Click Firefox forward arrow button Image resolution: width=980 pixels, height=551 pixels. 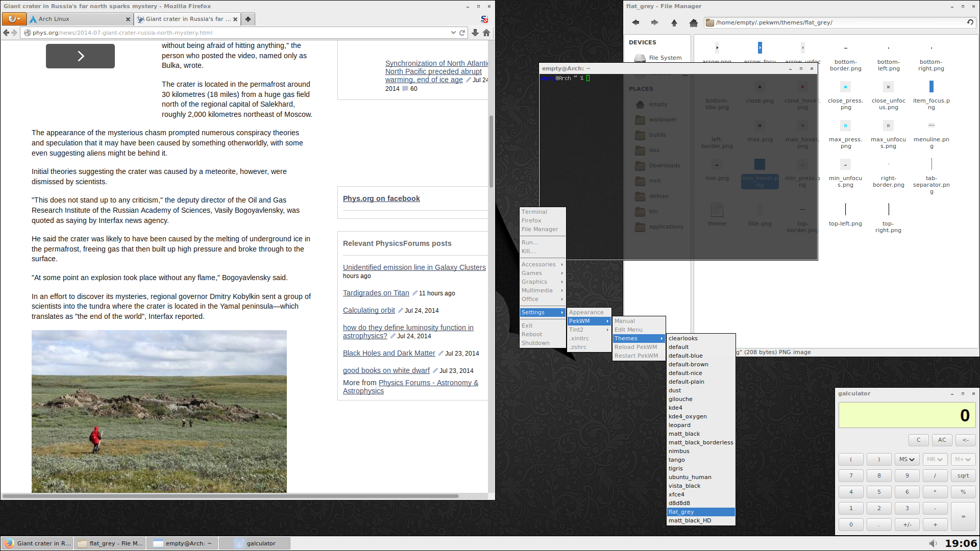click(x=14, y=33)
